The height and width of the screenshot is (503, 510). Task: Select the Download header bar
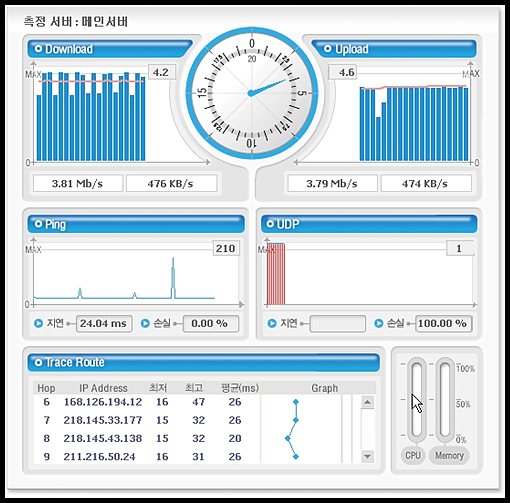click(x=110, y=49)
